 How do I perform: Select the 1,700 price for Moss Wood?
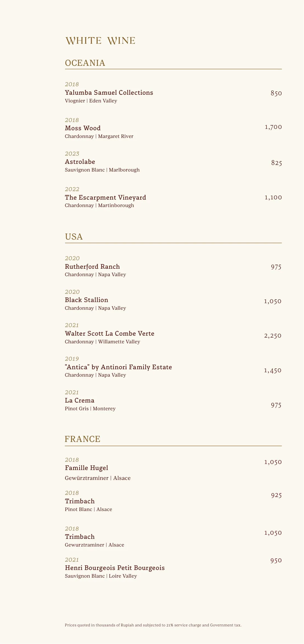(273, 127)
